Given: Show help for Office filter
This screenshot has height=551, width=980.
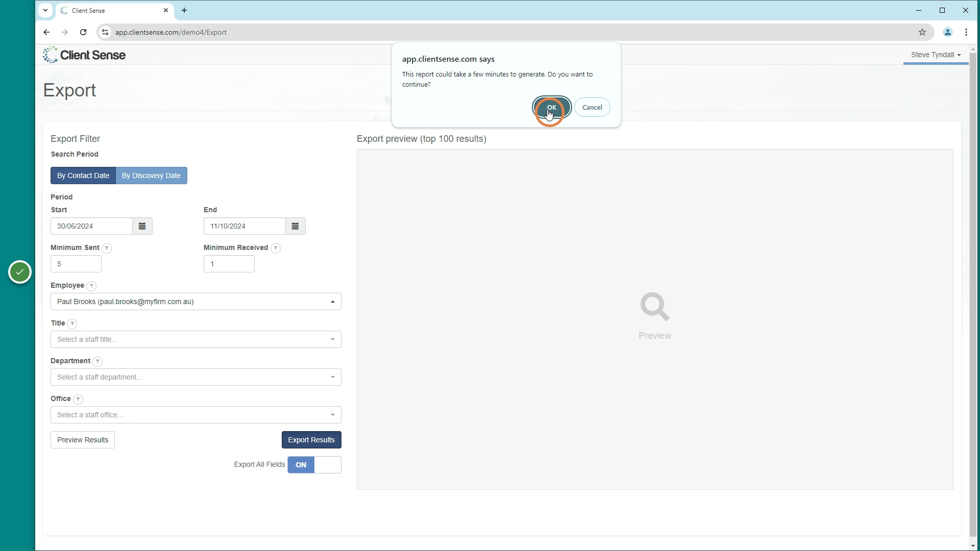Looking at the screenshot, I should pos(78,399).
